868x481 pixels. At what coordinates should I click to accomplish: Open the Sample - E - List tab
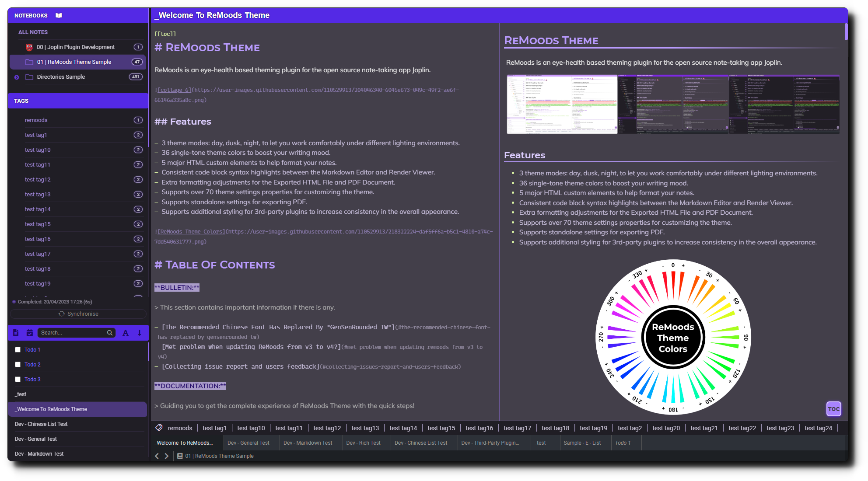tap(582, 443)
